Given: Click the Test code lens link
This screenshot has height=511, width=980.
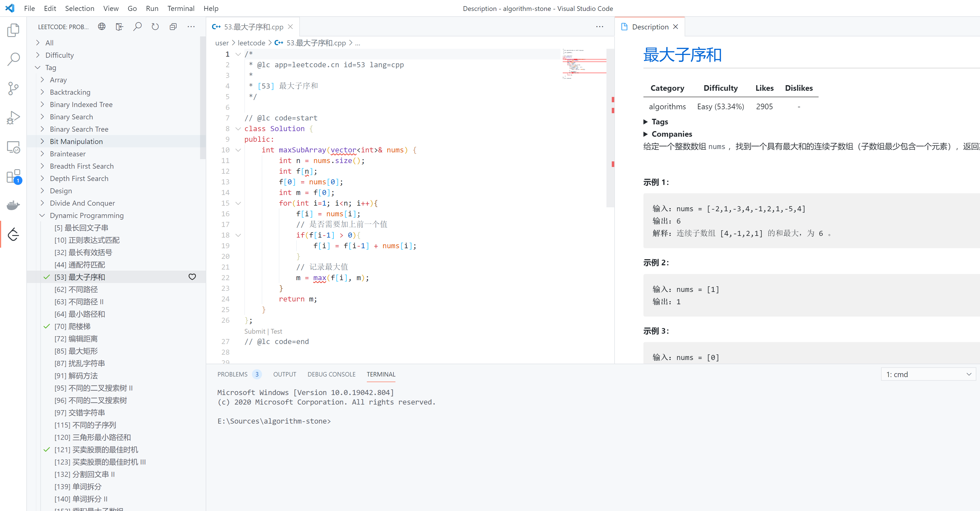Looking at the screenshot, I should (x=277, y=331).
